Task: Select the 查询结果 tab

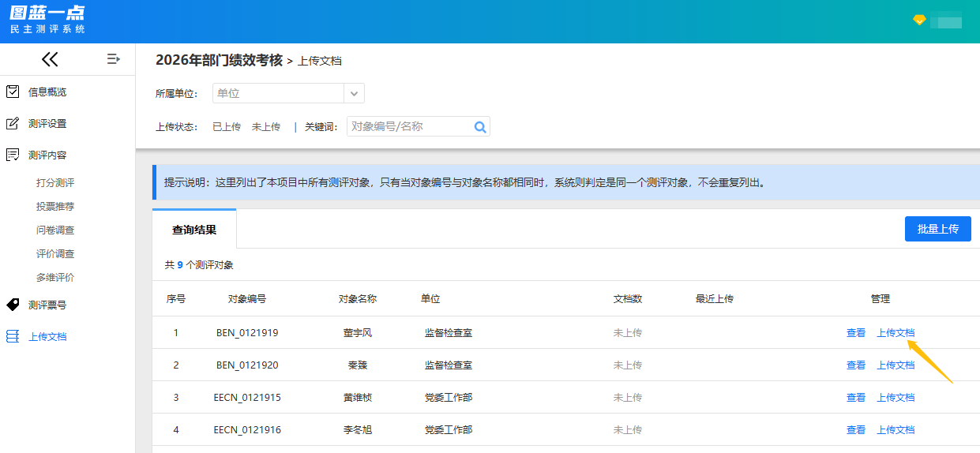Action: coord(194,230)
